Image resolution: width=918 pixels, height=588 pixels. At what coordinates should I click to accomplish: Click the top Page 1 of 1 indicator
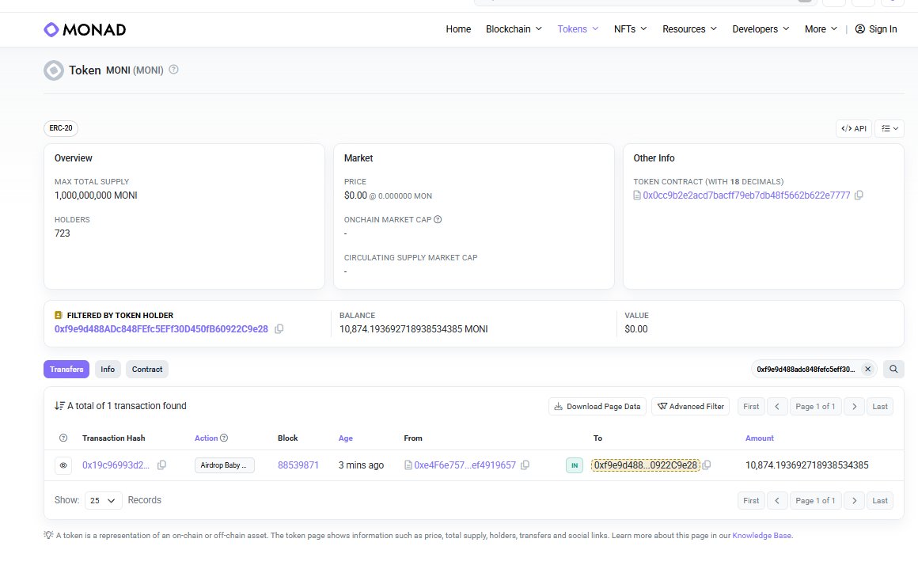click(816, 407)
